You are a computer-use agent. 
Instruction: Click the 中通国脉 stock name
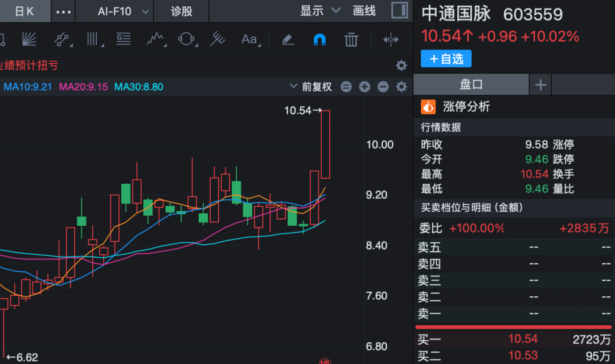point(456,14)
